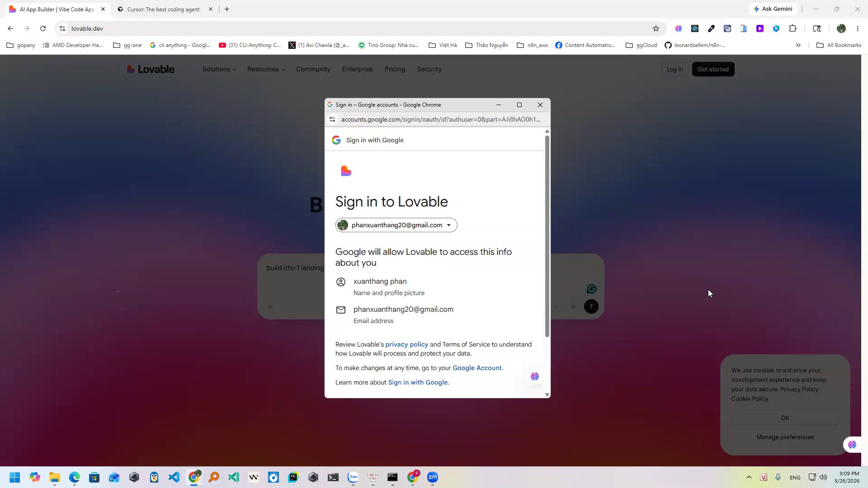Open the Sign in with Google learn-more link

click(x=418, y=382)
